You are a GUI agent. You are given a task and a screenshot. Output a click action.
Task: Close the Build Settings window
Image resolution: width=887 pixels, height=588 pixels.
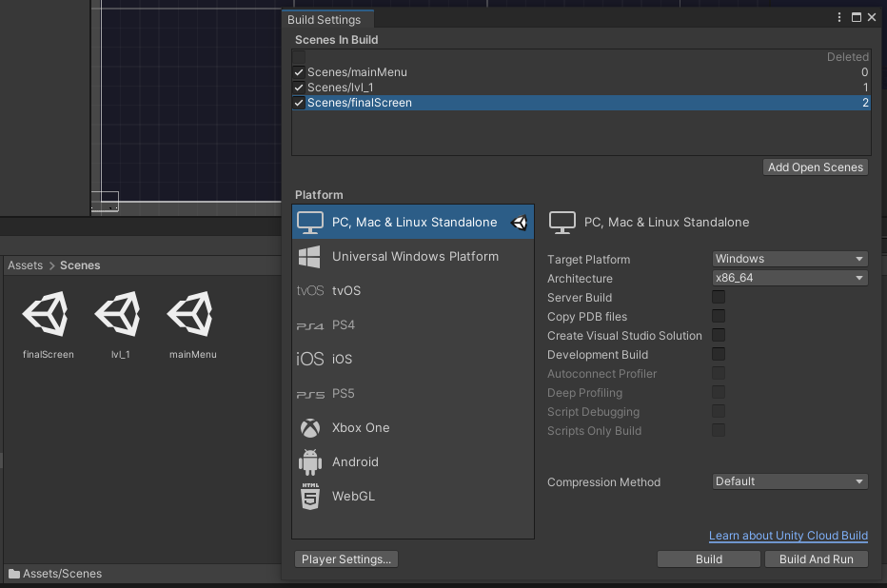(873, 17)
